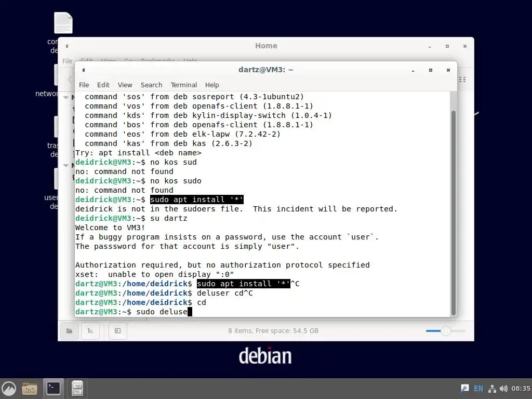
Task: Close the dartz@VM3 terminal window
Action: click(x=448, y=70)
